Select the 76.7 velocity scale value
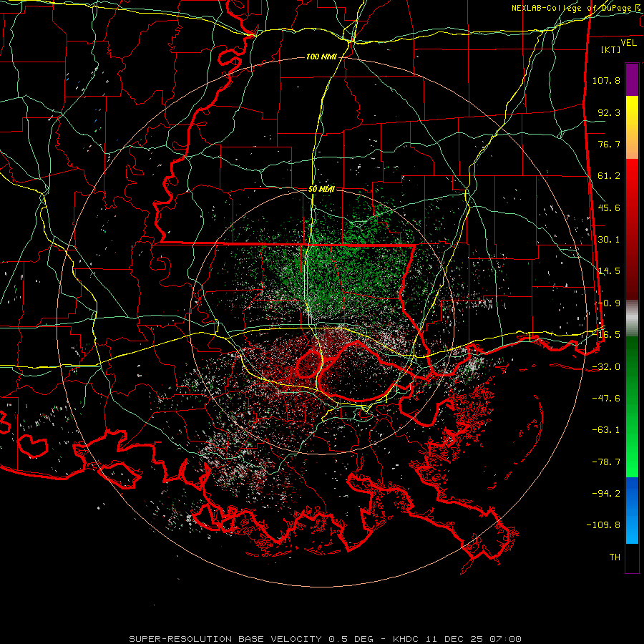Image resolution: width=644 pixels, height=644 pixels. tap(609, 144)
